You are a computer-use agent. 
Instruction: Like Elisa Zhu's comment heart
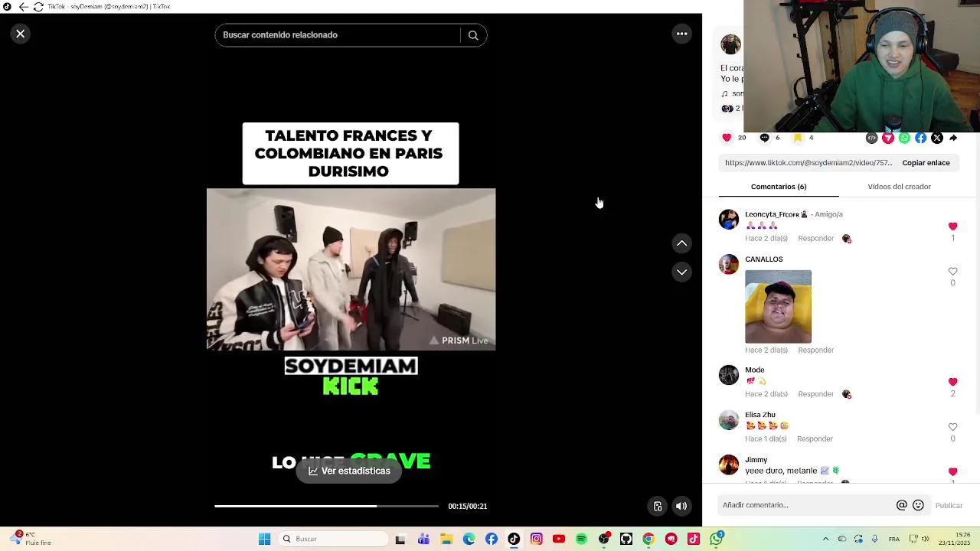[952, 427]
